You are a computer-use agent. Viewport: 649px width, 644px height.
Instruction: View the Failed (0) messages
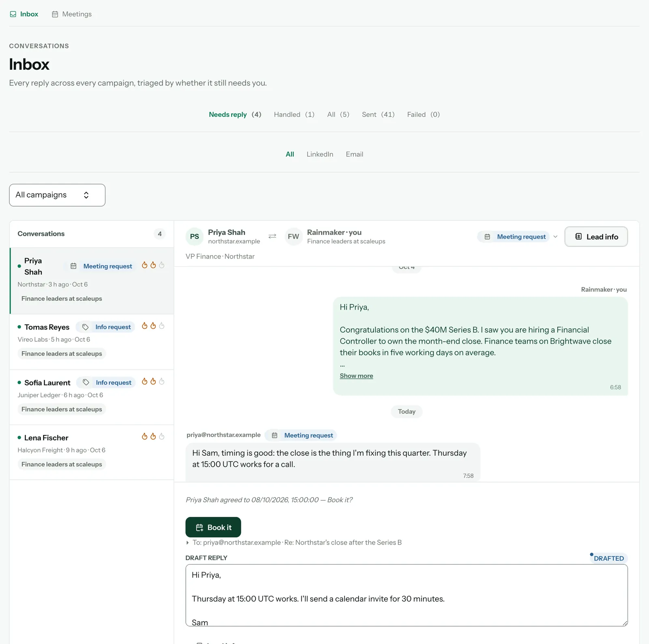click(423, 114)
